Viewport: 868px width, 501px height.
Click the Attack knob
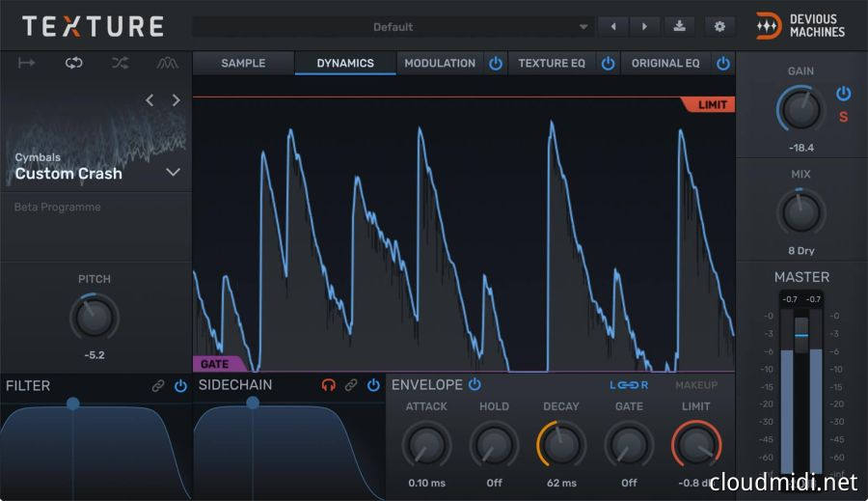(x=426, y=445)
